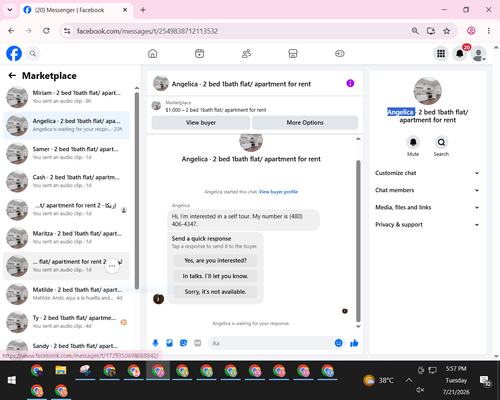The image size is (500, 400).
Task: Open the Reels video icon
Action: pyautogui.click(x=199, y=53)
